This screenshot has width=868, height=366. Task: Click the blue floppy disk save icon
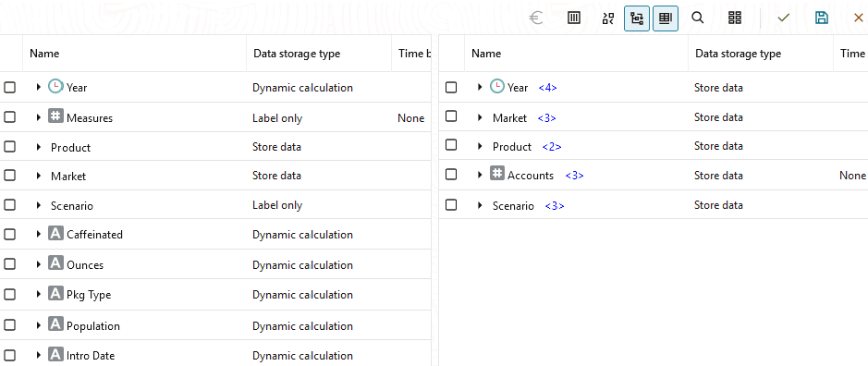822,18
